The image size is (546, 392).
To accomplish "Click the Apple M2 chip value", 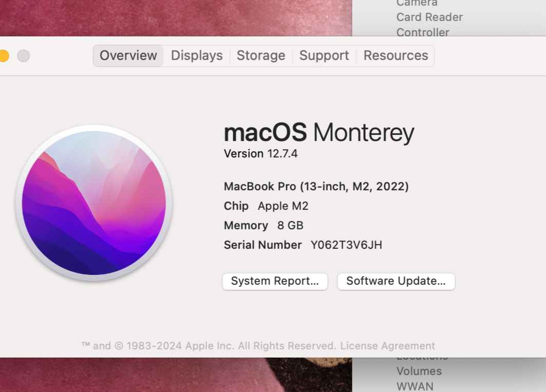I will 283,206.
